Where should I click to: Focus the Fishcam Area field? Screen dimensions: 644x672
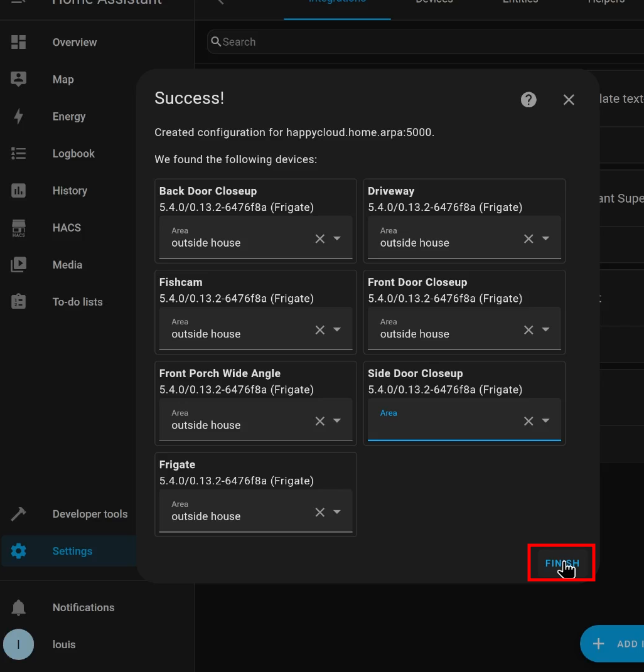coord(255,328)
